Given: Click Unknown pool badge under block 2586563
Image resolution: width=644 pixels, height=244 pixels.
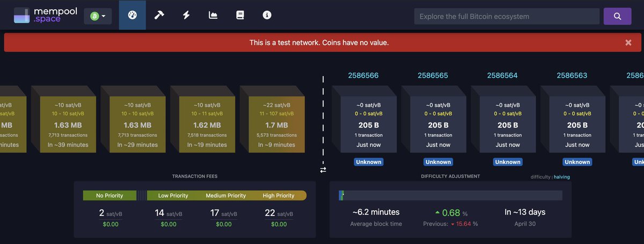Looking at the screenshot, I should 577,162.
